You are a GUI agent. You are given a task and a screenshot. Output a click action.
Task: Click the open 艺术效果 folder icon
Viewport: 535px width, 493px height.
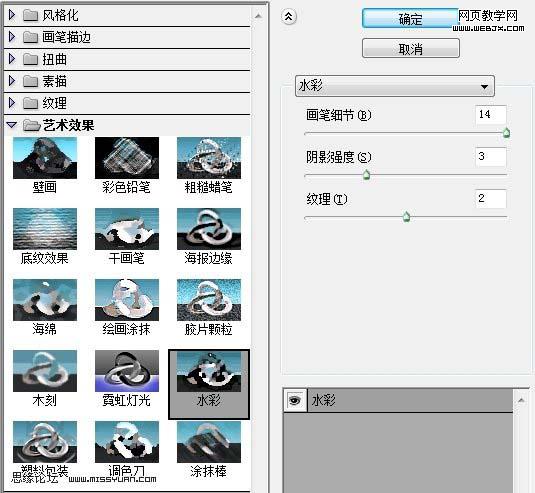point(32,125)
